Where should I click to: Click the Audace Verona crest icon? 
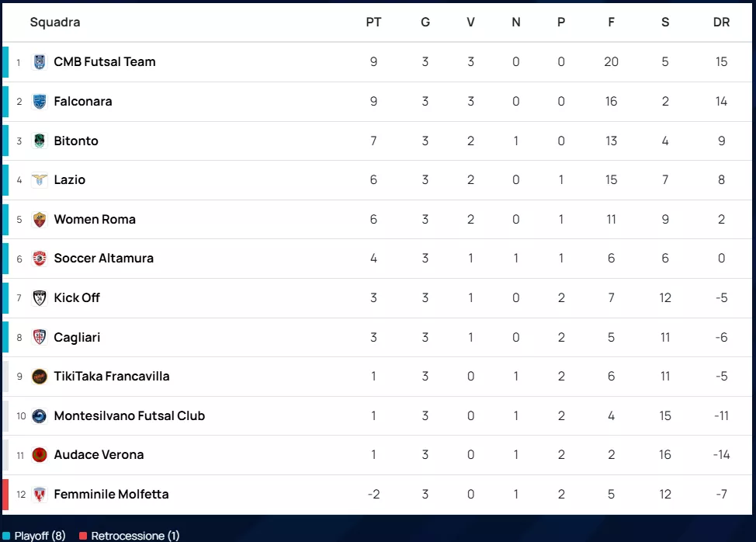click(x=40, y=455)
